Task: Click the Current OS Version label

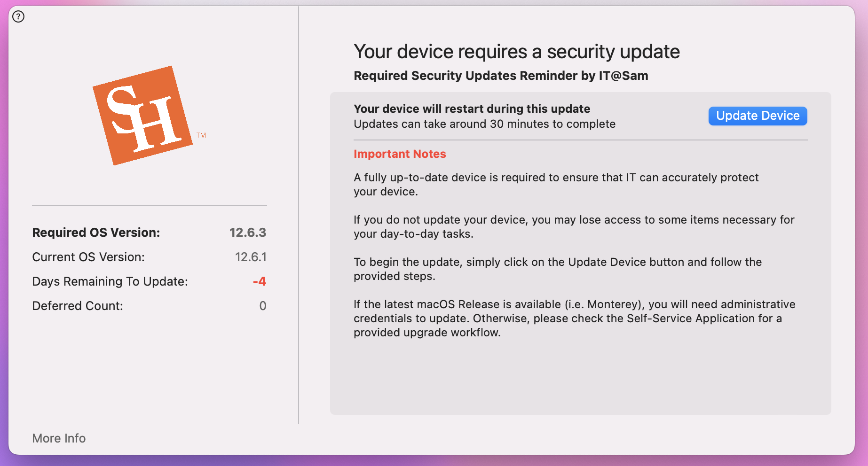Action: [x=88, y=257]
